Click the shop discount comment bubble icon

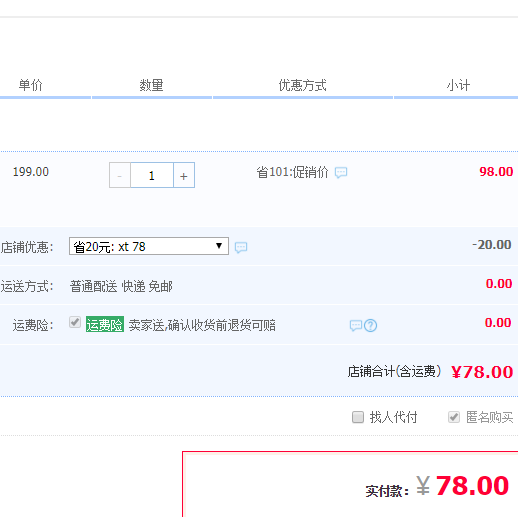tap(241, 248)
